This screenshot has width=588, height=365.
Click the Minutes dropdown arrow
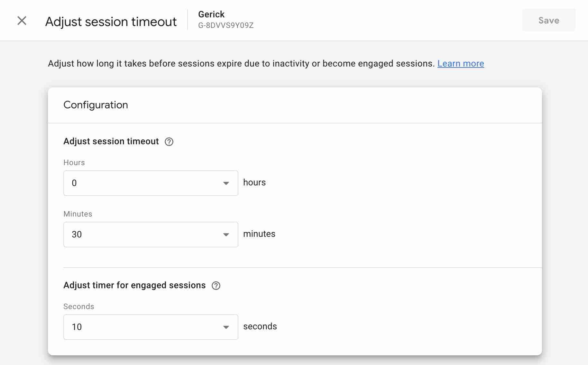click(x=226, y=235)
